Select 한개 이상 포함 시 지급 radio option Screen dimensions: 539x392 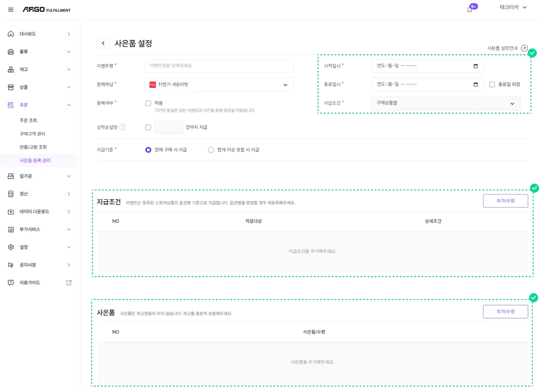click(x=211, y=150)
